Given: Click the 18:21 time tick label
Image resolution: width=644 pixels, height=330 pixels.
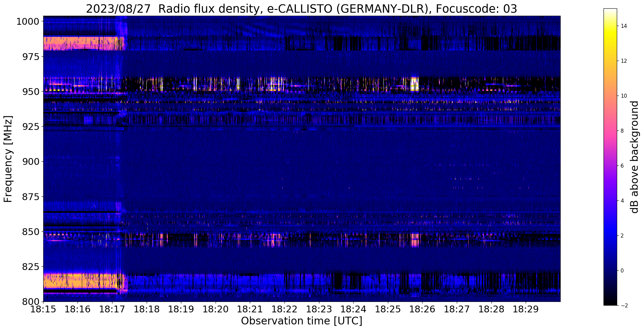Looking at the screenshot, I should (x=250, y=309).
